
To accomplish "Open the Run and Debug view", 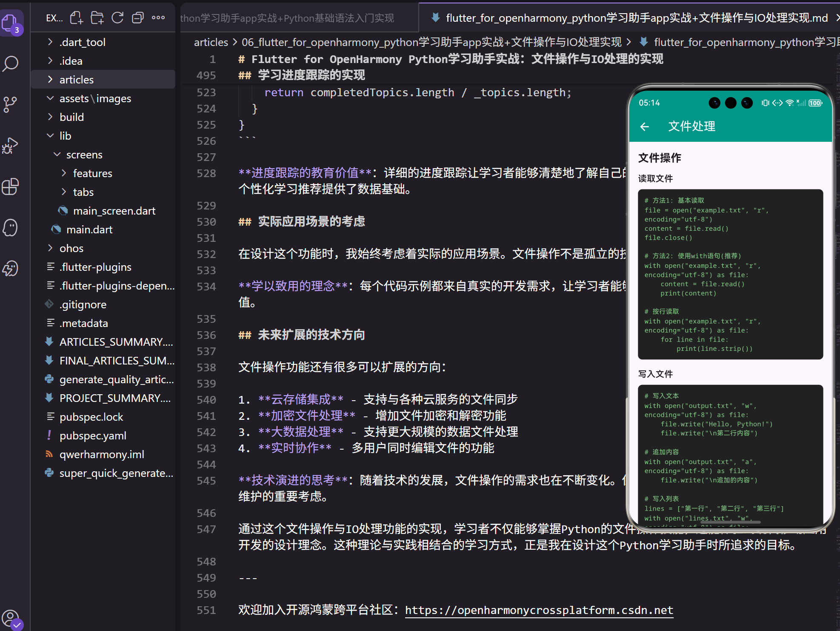I will [x=10, y=146].
